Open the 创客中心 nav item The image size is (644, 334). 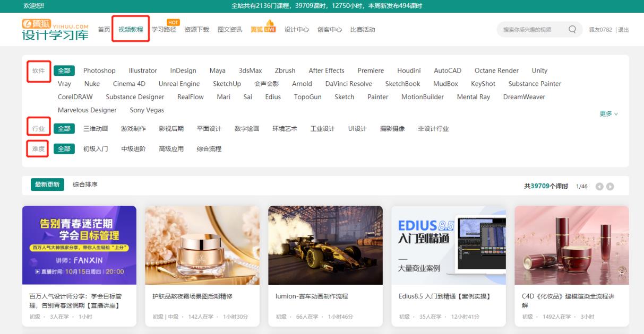coord(330,30)
